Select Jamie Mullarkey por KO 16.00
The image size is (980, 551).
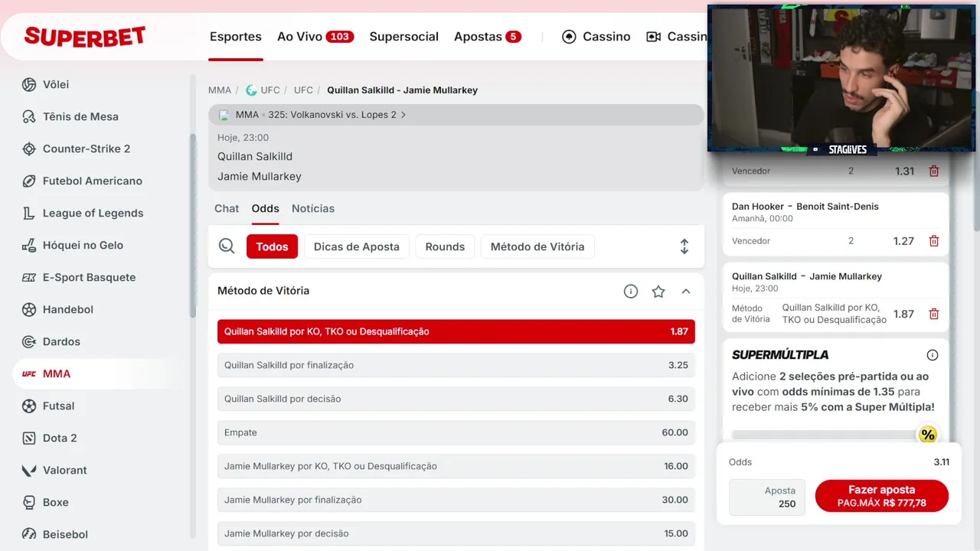coord(456,466)
